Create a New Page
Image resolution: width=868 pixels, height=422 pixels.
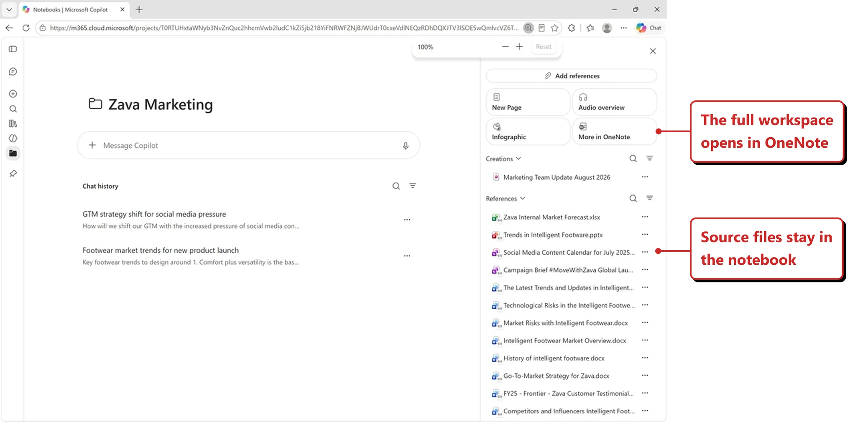click(528, 102)
